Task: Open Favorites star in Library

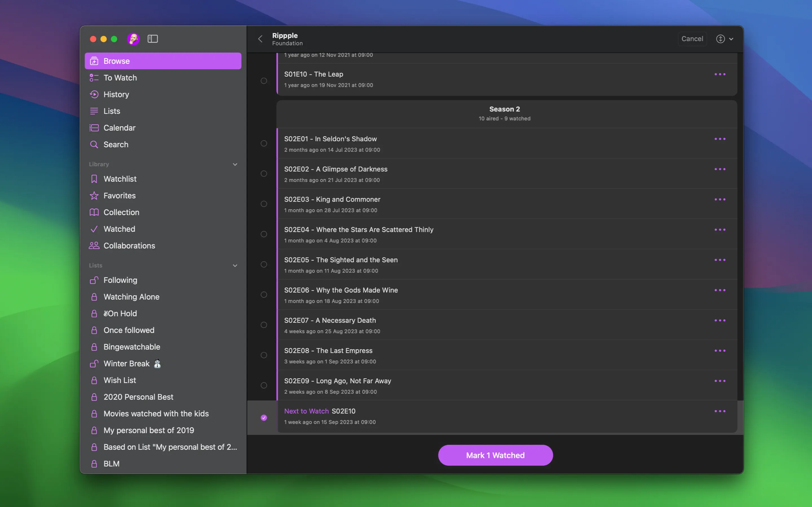Action: click(x=120, y=195)
